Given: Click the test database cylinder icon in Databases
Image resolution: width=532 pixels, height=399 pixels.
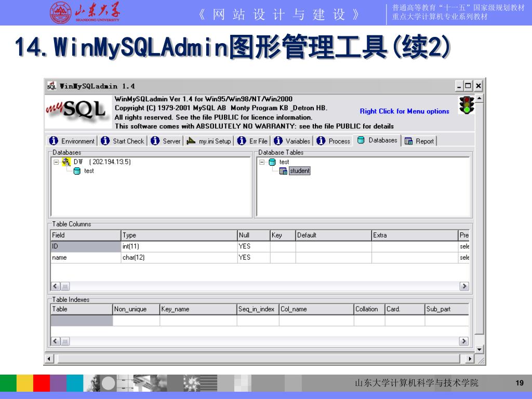Looking at the screenshot, I should click(x=77, y=171).
